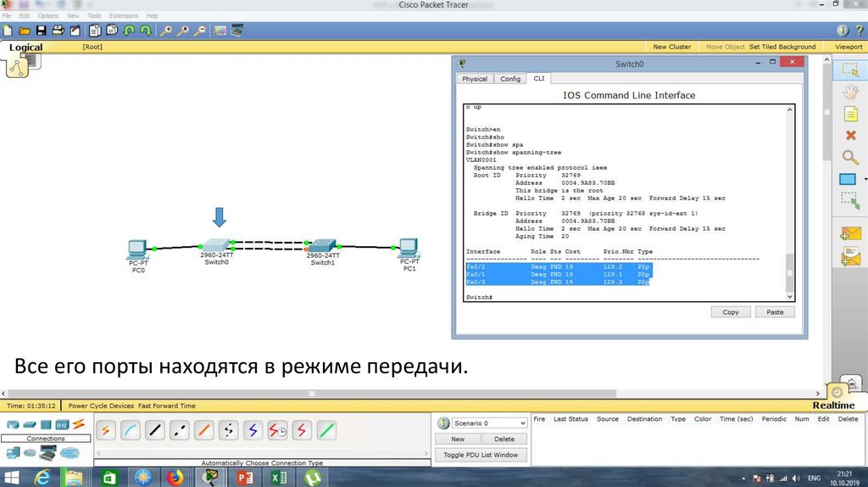868x487 pixels.
Task: Click New Cluster in the yellow bar
Action: coord(672,47)
